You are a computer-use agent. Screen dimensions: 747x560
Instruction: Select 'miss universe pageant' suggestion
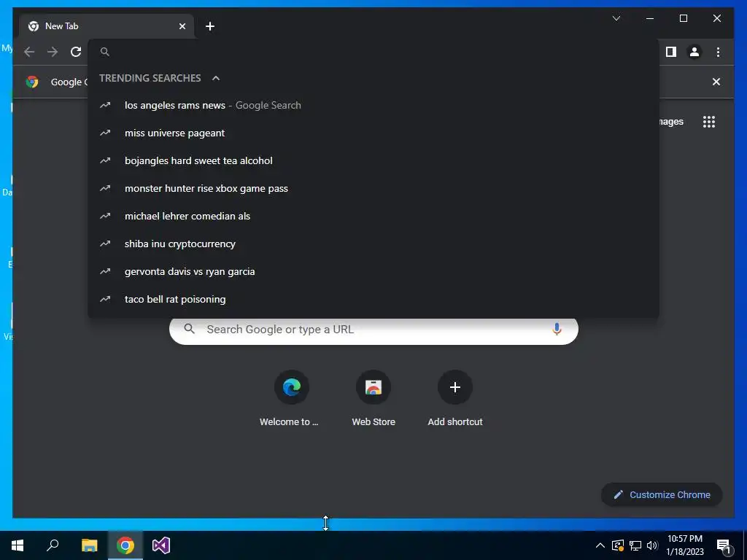[x=373, y=133]
